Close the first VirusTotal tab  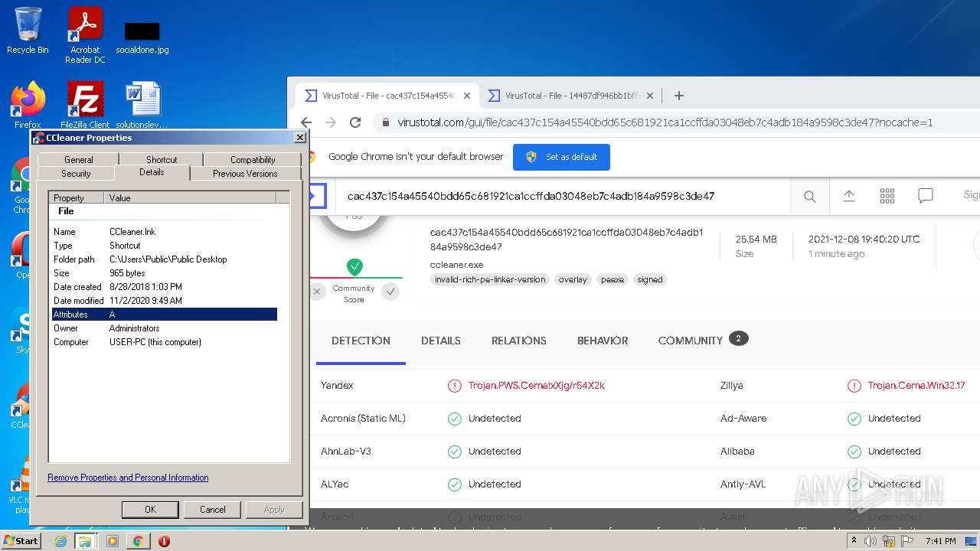(x=467, y=96)
